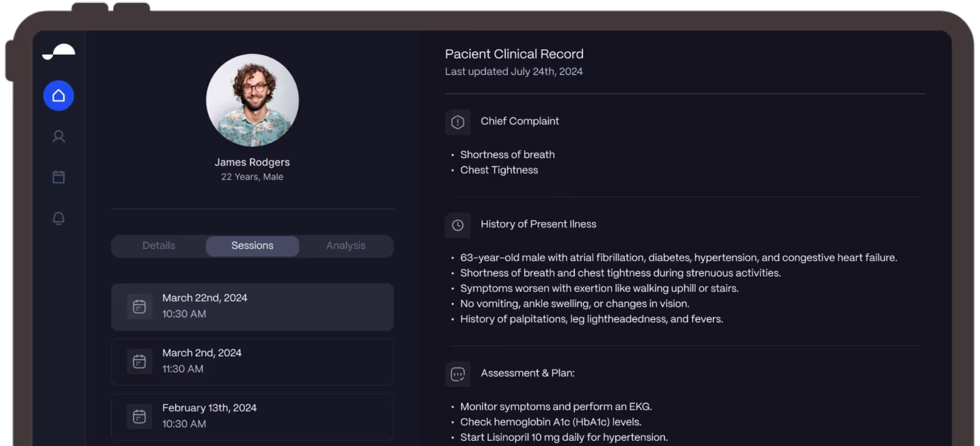Open the Calendar from the sidebar
980x446 pixels.
pyautogui.click(x=58, y=176)
